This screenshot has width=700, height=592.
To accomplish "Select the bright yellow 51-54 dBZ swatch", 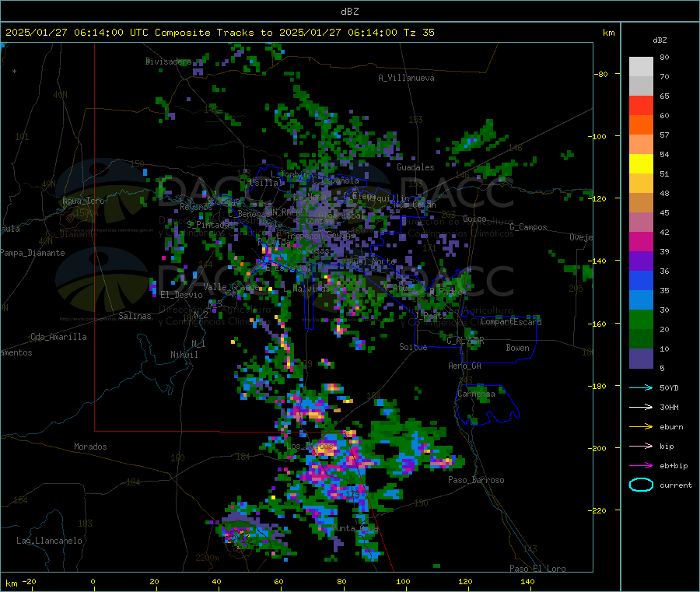I will tap(641, 164).
